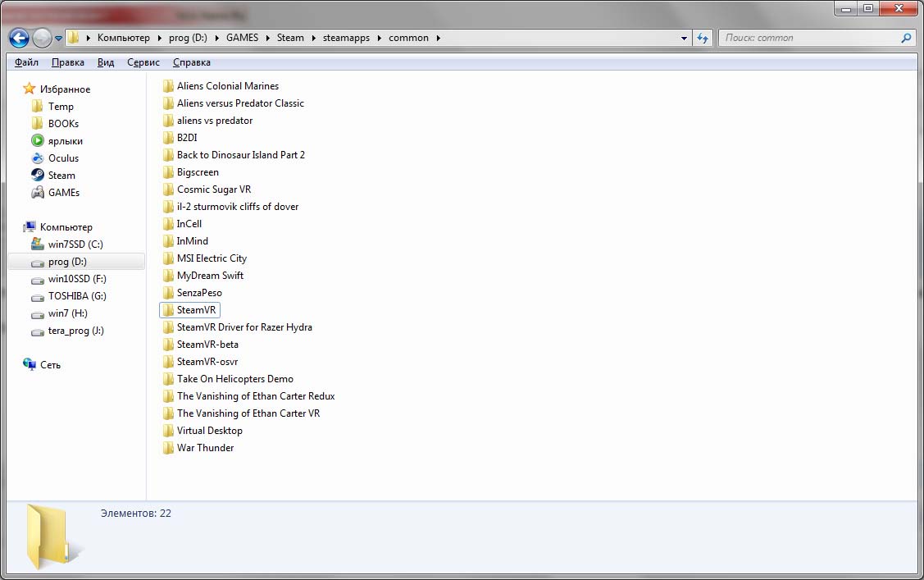Select win10SSD (F:) drive
Image resolution: width=924 pixels, height=580 pixels.
coord(69,279)
